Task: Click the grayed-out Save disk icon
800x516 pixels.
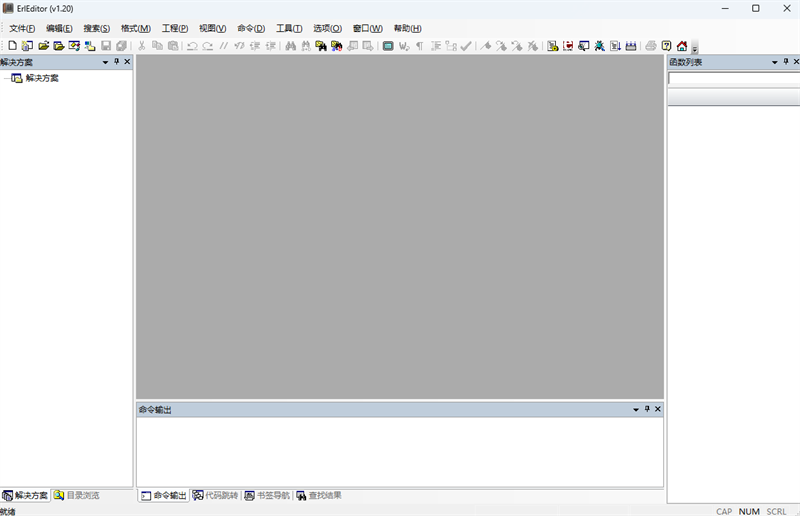Action: pos(106,46)
